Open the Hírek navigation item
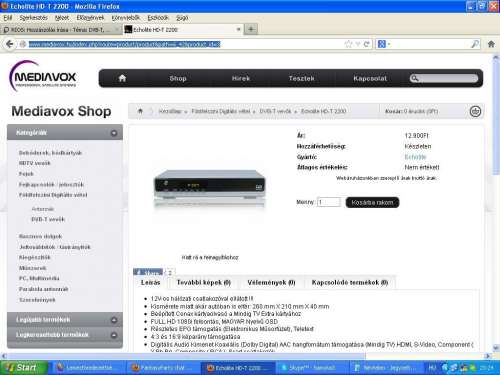Image resolution: width=500 pixels, height=375 pixels. coord(241,78)
